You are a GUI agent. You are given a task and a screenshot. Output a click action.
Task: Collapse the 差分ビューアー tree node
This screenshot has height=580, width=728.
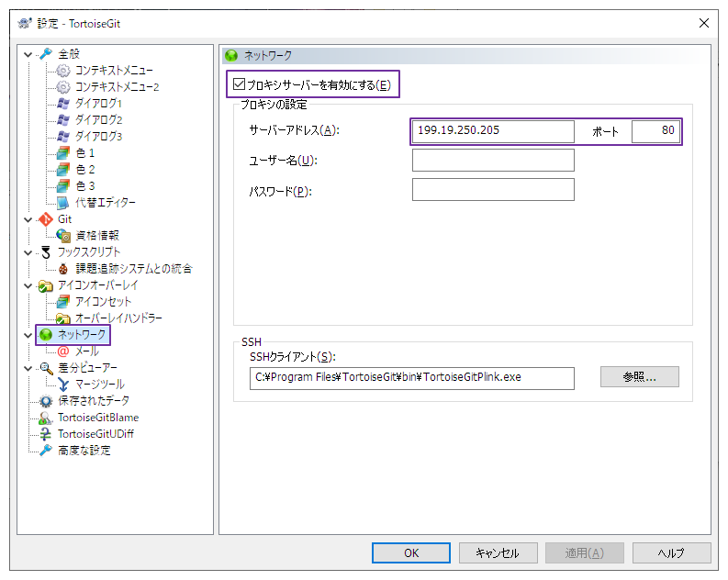pyautogui.click(x=28, y=368)
